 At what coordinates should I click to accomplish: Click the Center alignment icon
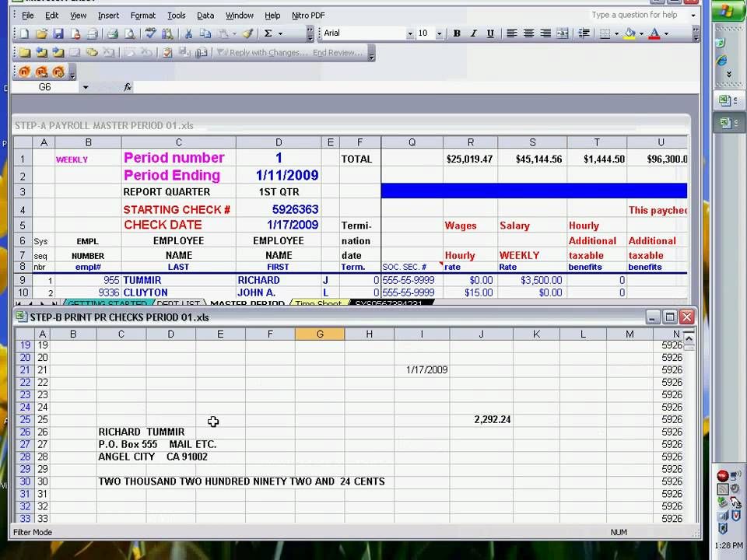coord(528,33)
